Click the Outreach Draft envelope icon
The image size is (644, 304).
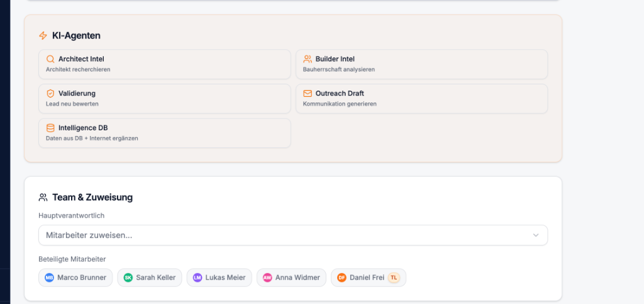pos(307,94)
